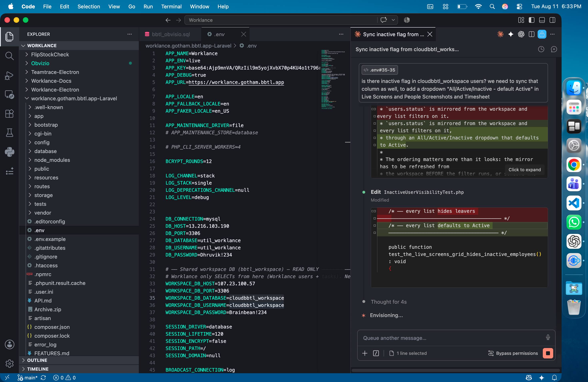The width and height of the screenshot is (588, 382).
Task: Click the Click to expand diff link
Action: [524, 170]
